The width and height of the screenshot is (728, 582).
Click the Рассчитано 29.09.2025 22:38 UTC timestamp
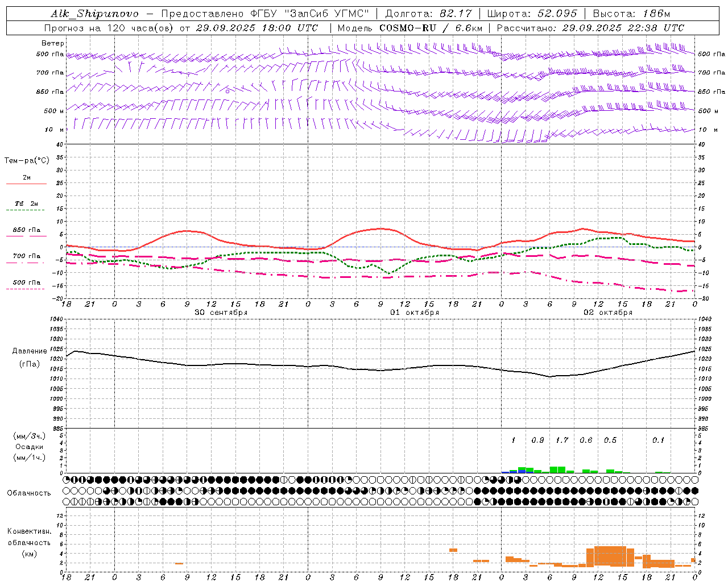coord(591,27)
